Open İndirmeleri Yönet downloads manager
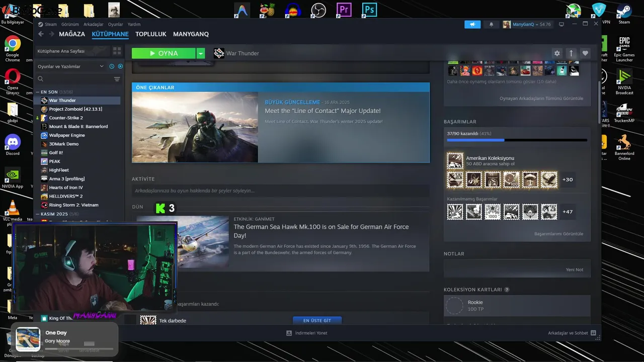Screen dimensions: 644x362 306,333
